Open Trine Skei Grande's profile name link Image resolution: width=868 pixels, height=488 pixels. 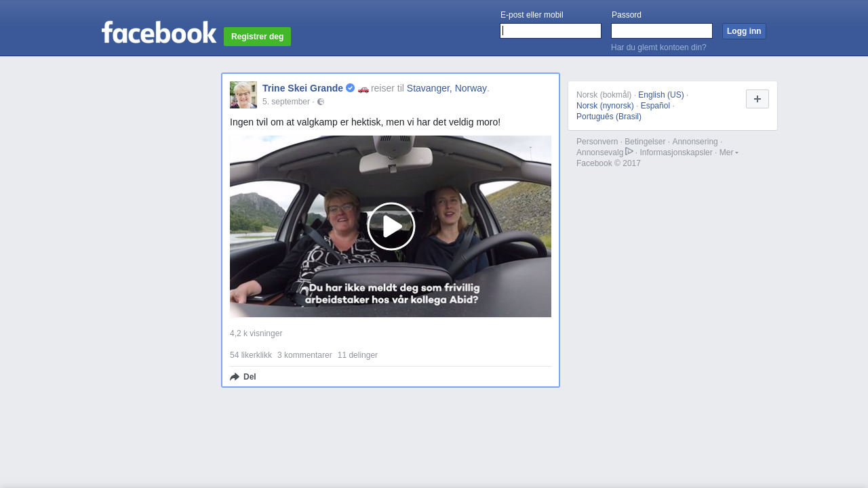pyautogui.click(x=302, y=88)
